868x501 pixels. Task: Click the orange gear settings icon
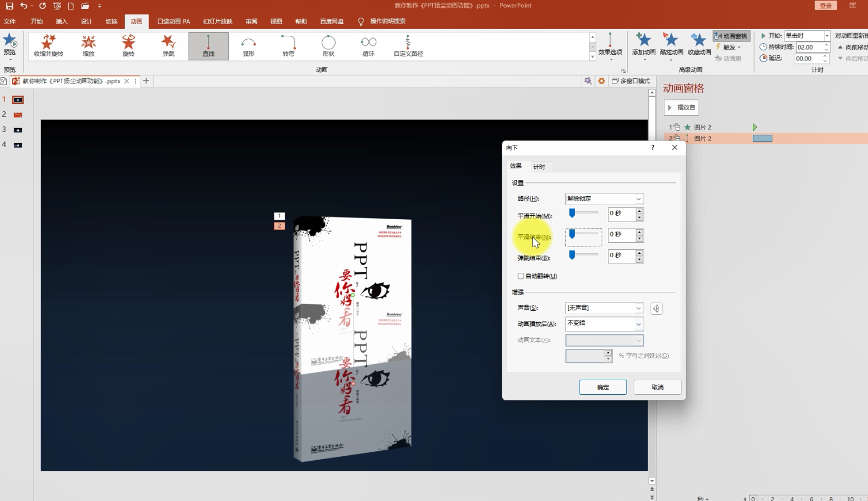pyautogui.click(x=602, y=81)
